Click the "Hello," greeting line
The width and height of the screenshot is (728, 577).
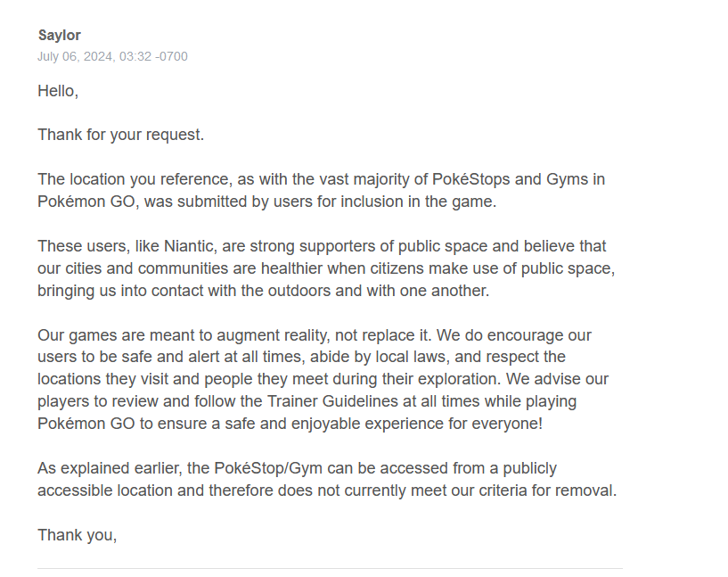[58, 91]
